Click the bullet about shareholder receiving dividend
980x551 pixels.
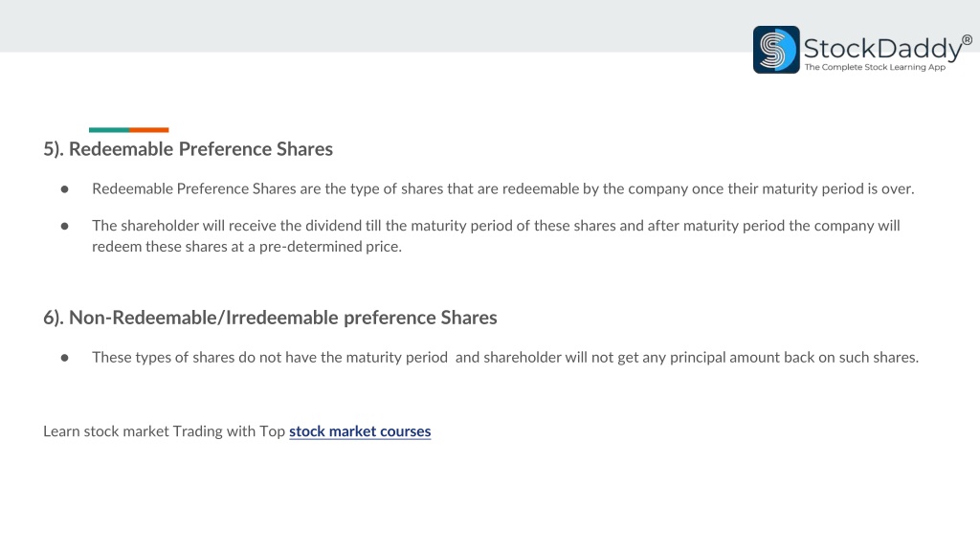point(497,235)
